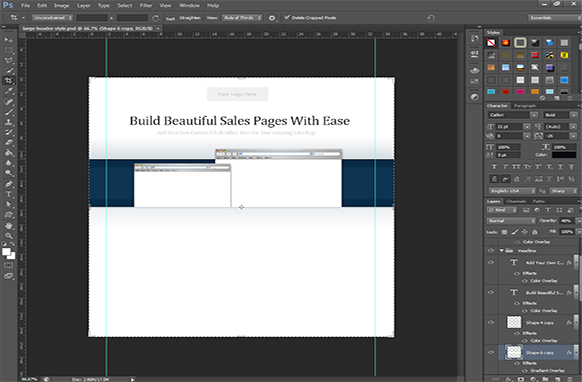Select the Pen tool
582x382 pixels.
(x=9, y=184)
